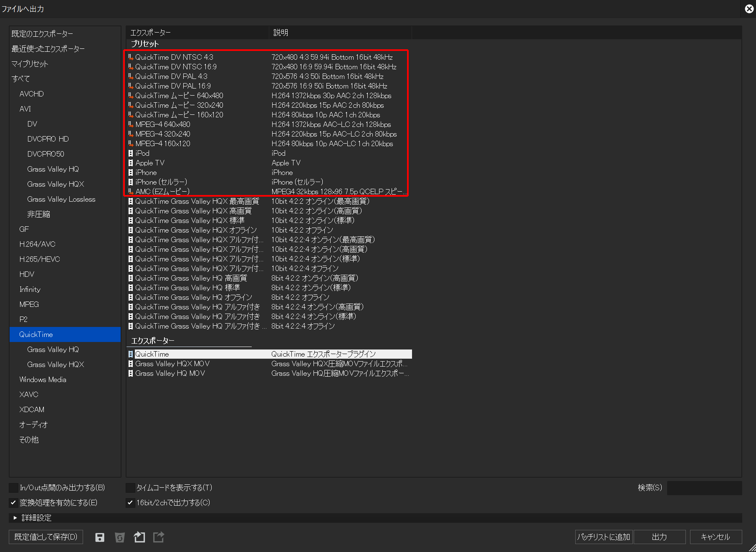Image resolution: width=756 pixels, height=552 pixels.
Task: Click the export preset icon
Action: (159, 537)
